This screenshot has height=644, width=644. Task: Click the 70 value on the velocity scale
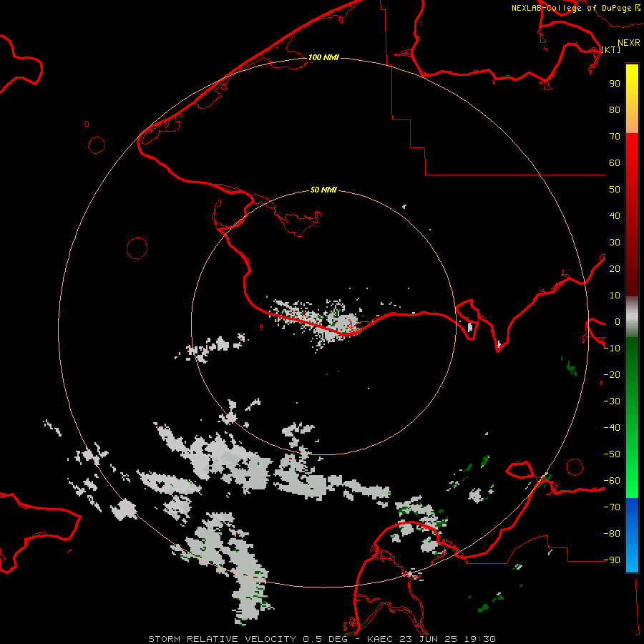pyautogui.click(x=615, y=137)
